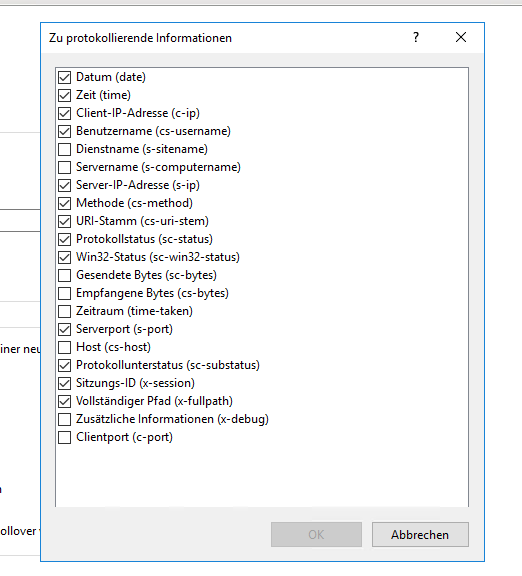Uncheck Benutzername (cs-username)

point(65,131)
